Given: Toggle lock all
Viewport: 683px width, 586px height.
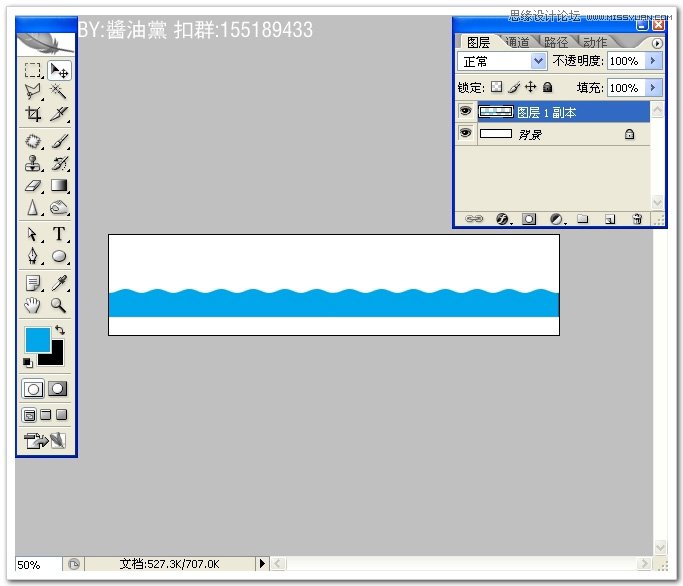Looking at the screenshot, I should point(548,87).
